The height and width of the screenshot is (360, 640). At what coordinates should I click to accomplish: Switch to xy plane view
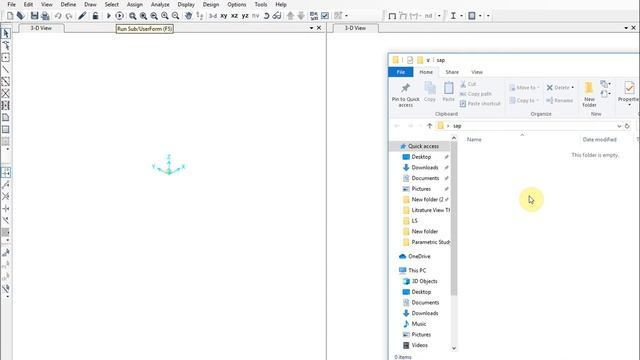pyautogui.click(x=224, y=16)
